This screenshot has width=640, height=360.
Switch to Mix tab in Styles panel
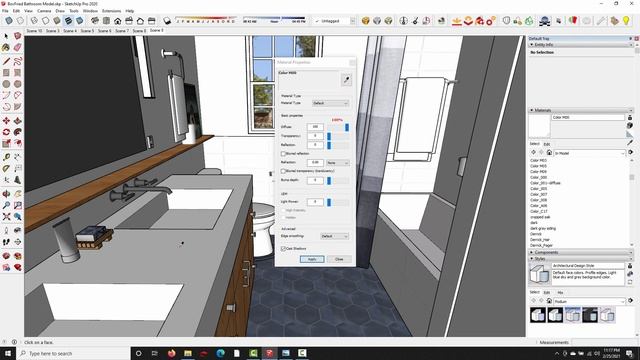[x=560, y=292]
